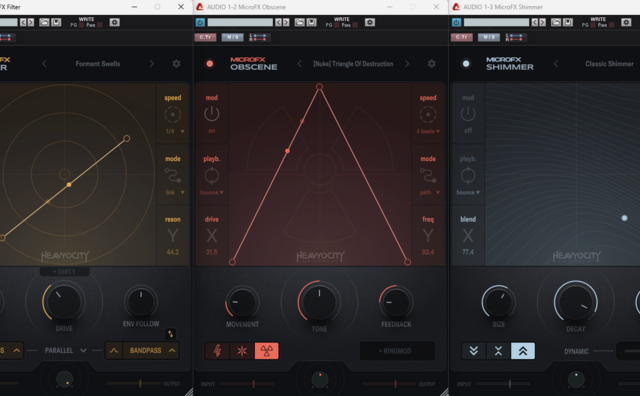
Task: Toggle the M/S button in the Obscene window
Action: (233, 38)
